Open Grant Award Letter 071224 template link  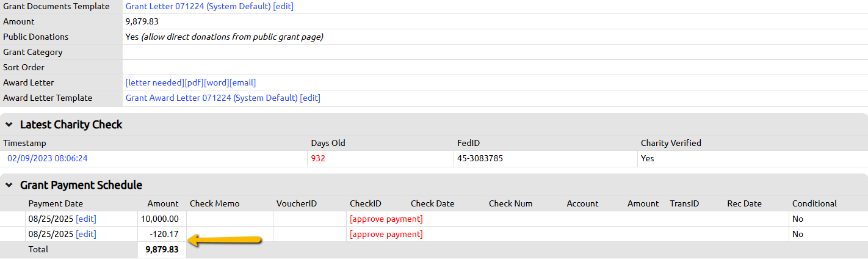(211, 98)
